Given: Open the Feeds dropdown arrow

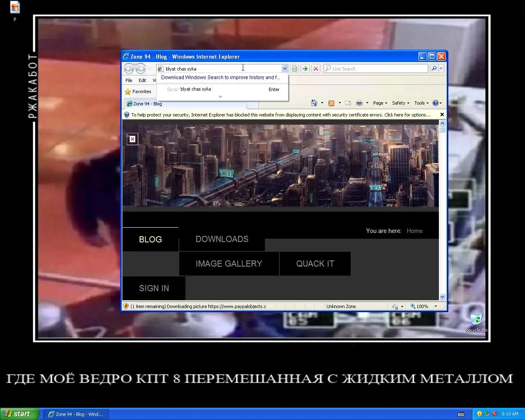Looking at the screenshot, I should [340, 103].
